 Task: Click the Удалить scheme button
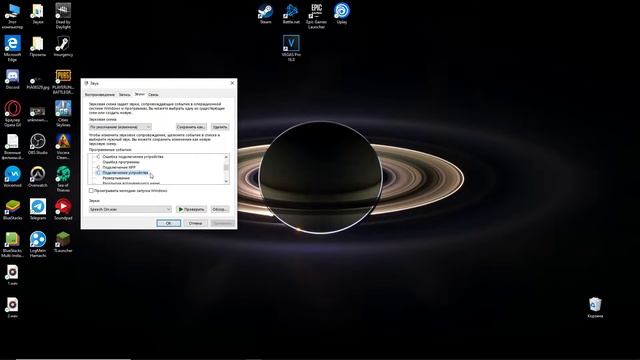tap(220, 127)
